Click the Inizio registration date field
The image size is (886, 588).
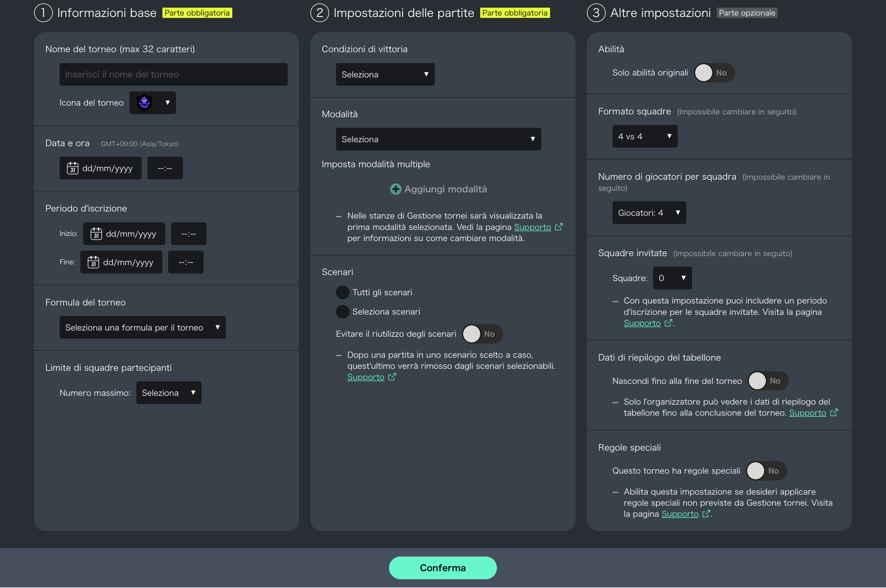click(x=124, y=234)
